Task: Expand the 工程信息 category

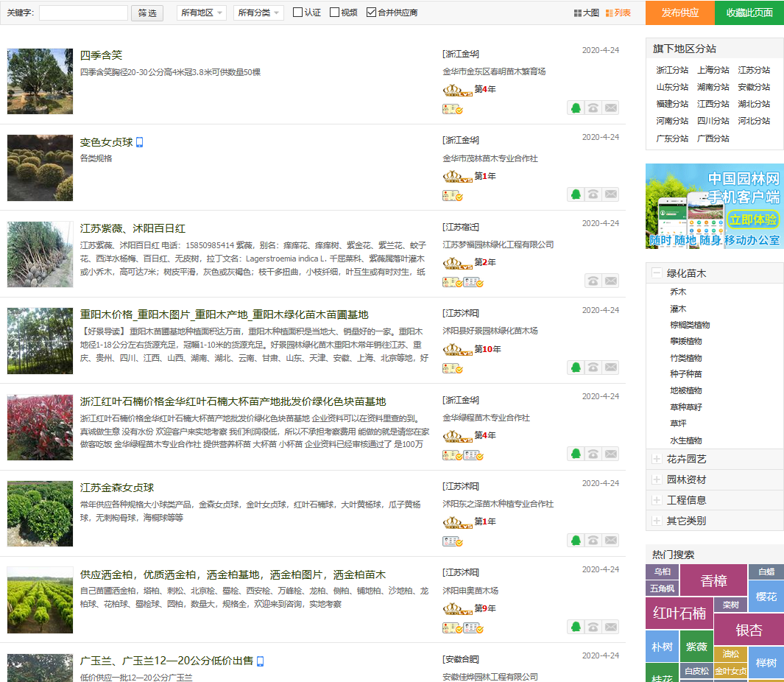Action: click(657, 500)
